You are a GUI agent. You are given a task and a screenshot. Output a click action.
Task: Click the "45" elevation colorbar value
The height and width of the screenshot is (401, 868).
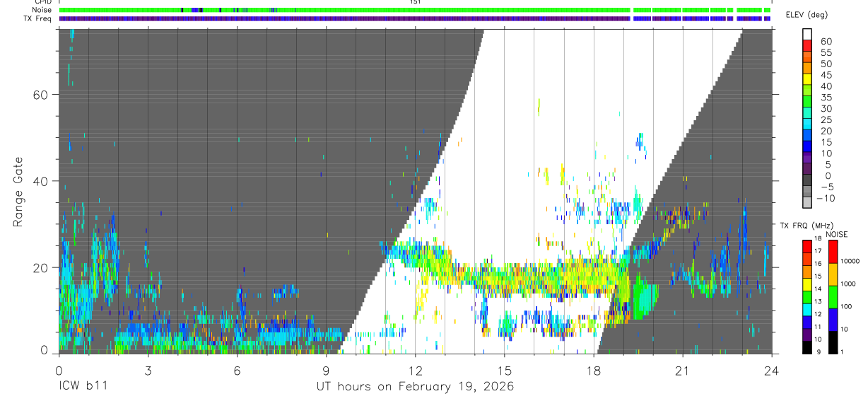(x=825, y=75)
